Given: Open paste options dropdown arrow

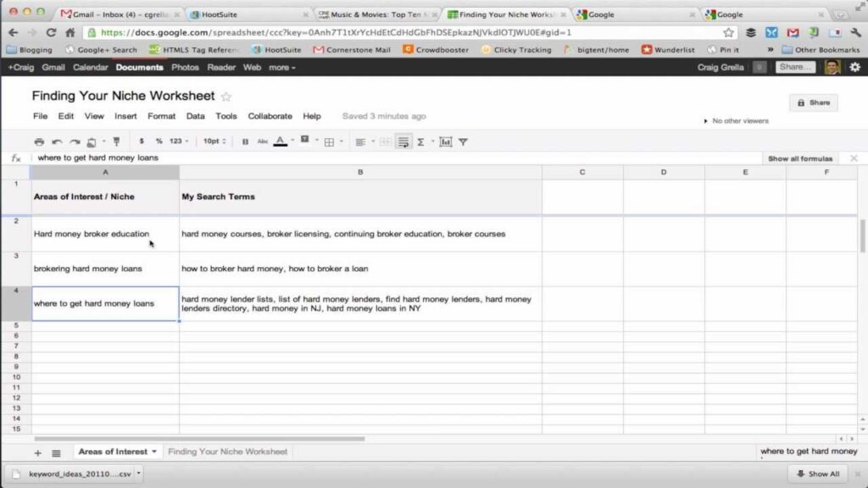Looking at the screenshot, I should (103, 141).
